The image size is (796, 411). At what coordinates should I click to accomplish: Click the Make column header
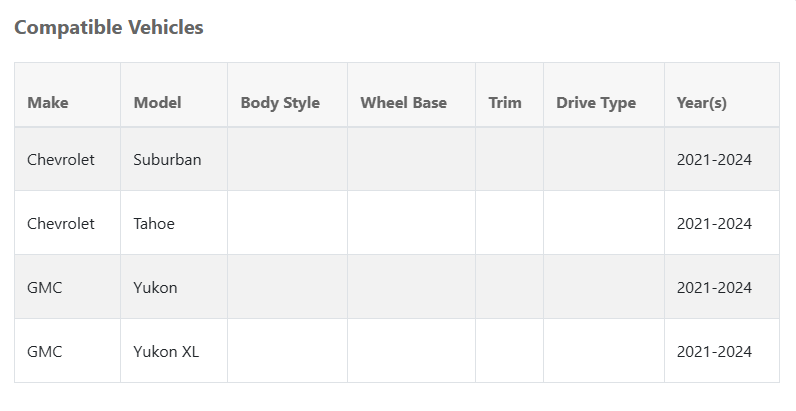(47, 102)
